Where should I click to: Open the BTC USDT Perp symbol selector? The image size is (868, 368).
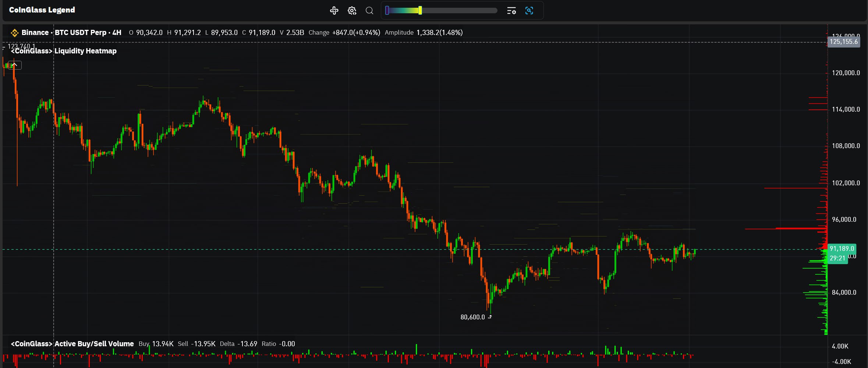(80, 32)
